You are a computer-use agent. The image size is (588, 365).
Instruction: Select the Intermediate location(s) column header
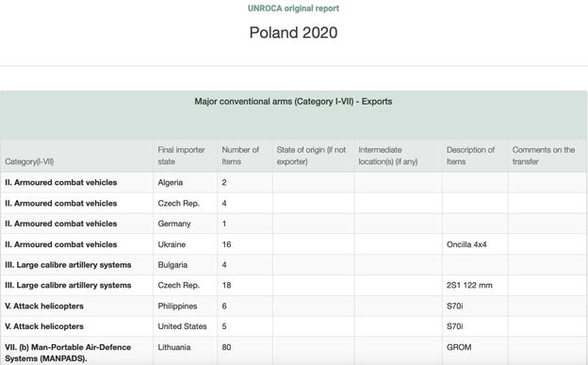(387, 156)
